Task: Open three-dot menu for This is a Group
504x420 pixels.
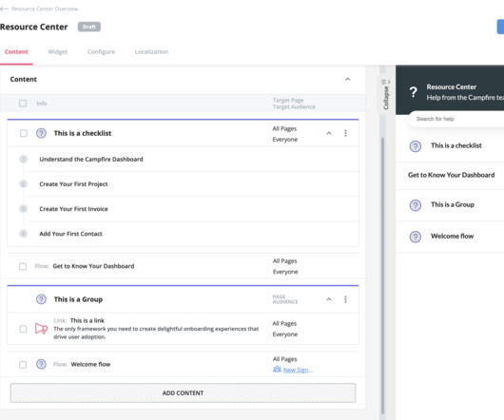Action: (x=345, y=299)
